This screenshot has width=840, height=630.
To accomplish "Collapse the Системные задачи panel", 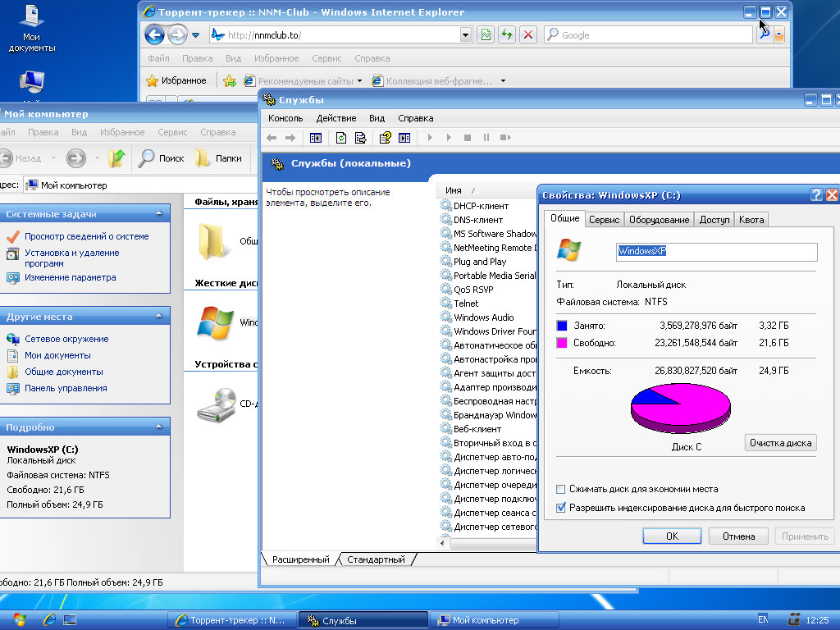I will pyautogui.click(x=158, y=214).
